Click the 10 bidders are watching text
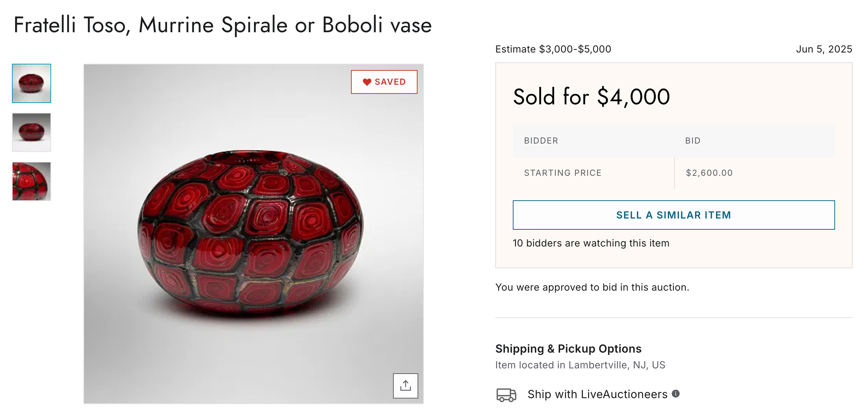 point(591,243)
